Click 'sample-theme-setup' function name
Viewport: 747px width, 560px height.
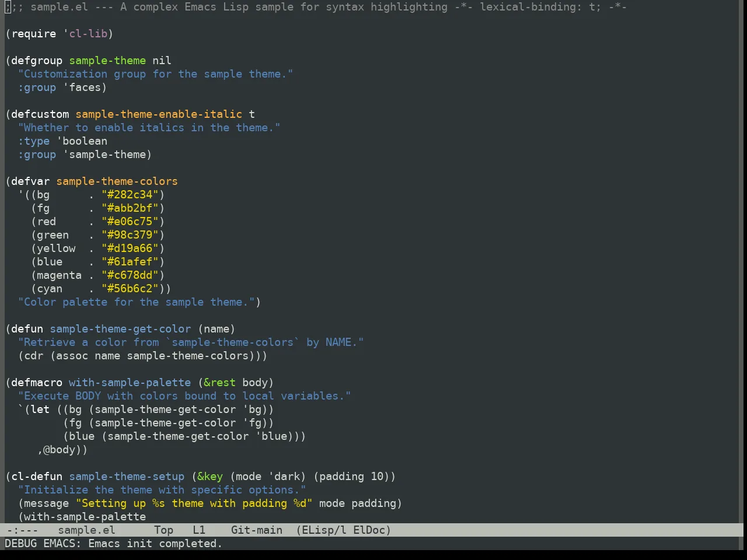[127, 477]
